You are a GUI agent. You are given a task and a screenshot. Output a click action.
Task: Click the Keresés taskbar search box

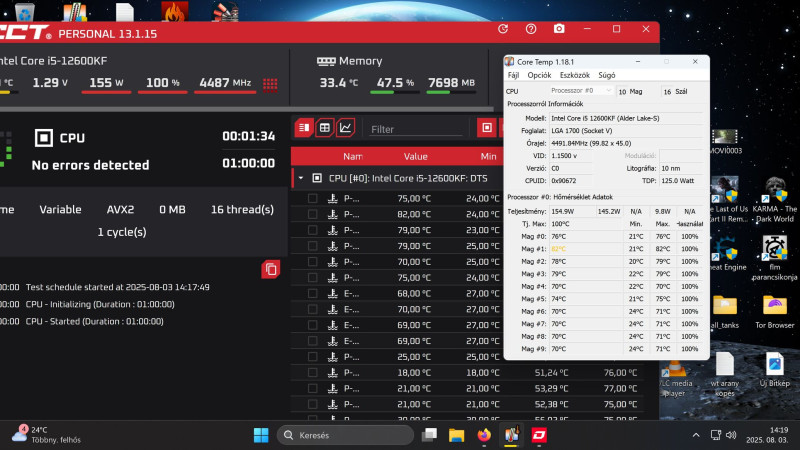pyautogui.click(x=345, y=435)
